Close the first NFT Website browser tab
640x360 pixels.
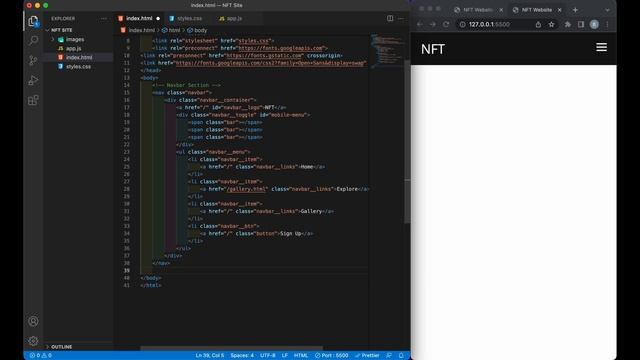click(x=501, y=10)
